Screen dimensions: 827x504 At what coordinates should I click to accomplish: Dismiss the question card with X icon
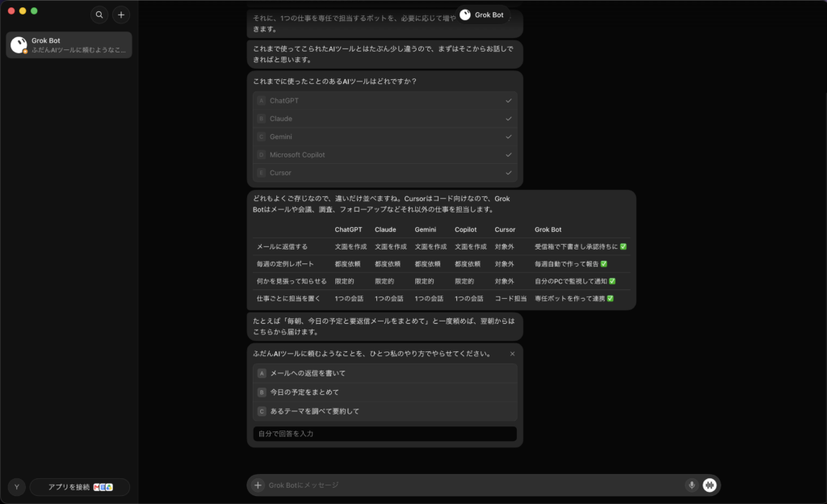click(x=512, y=354)
